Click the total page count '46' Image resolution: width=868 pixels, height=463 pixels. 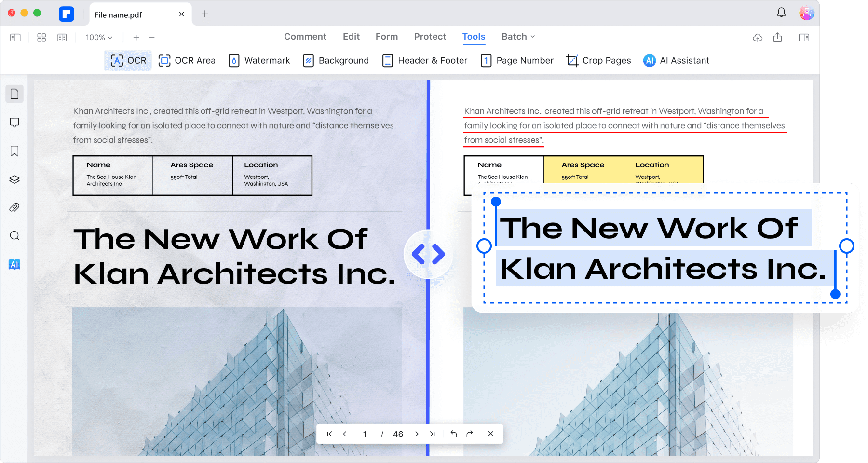(398, 434)
